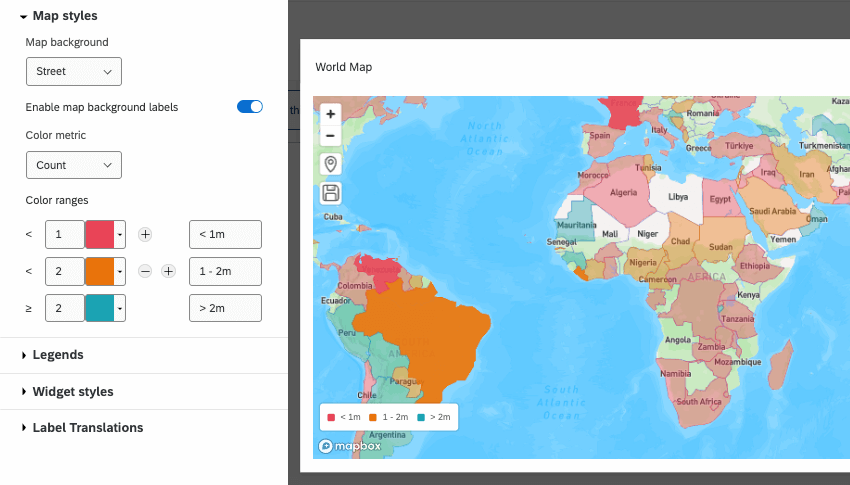Click the Türkiye label
Viewport: 850px width, 485px height.
(739, 146)
